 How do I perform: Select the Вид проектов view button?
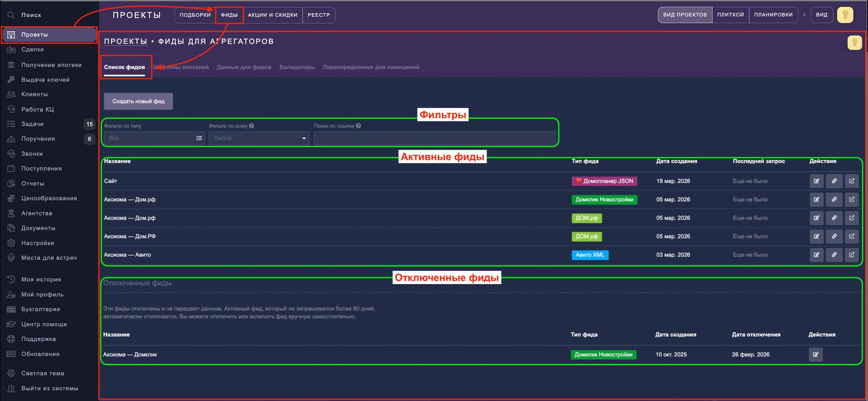tap(685, 15)
